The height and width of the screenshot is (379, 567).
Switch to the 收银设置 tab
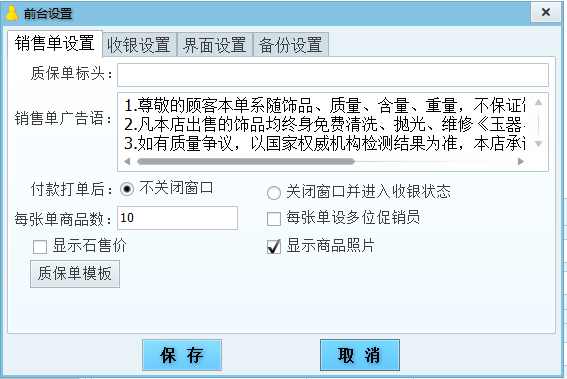139,45
